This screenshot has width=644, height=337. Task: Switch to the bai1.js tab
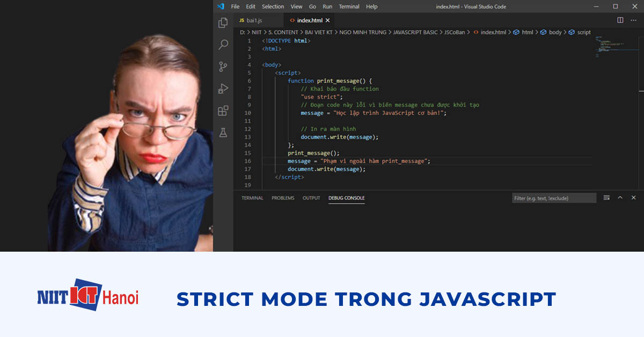pyautogui.click(x=252, y=20)
